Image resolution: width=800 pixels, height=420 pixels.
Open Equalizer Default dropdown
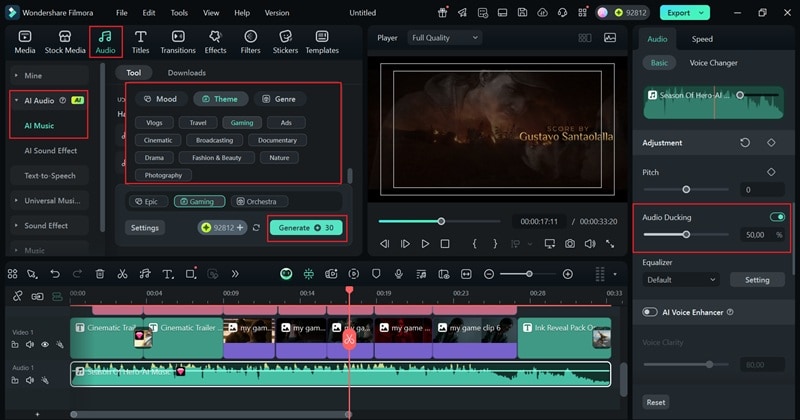(681, 280)
